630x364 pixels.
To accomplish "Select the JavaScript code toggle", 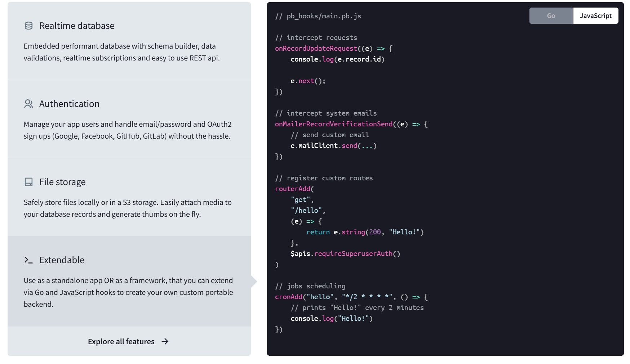I will (595, 16).
